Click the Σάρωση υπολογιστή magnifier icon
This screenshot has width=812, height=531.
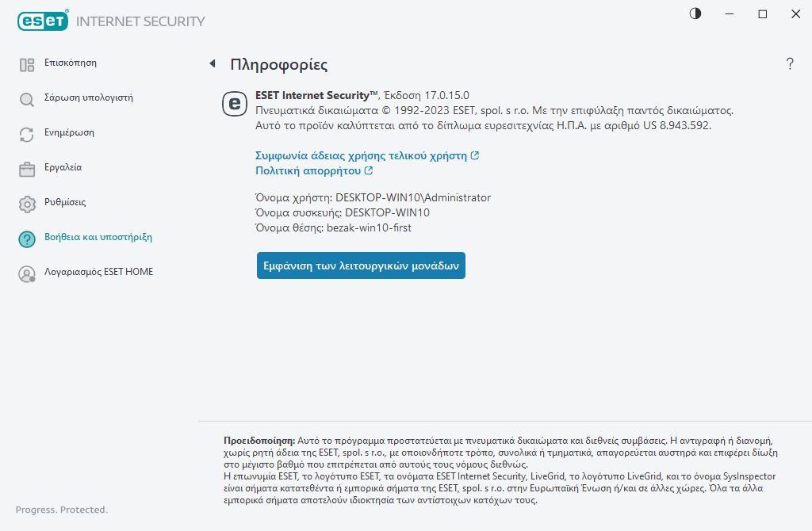coord(27,100)
